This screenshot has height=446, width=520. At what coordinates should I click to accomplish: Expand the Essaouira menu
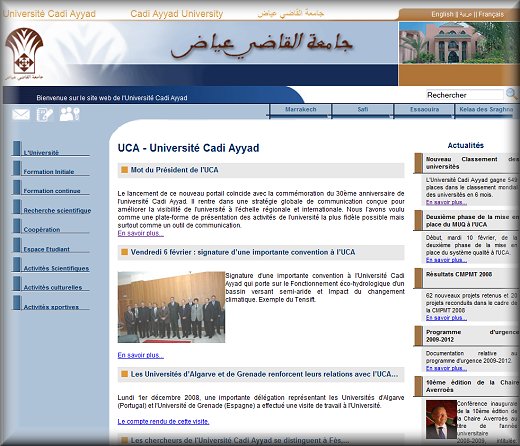[x=424, y=110]
